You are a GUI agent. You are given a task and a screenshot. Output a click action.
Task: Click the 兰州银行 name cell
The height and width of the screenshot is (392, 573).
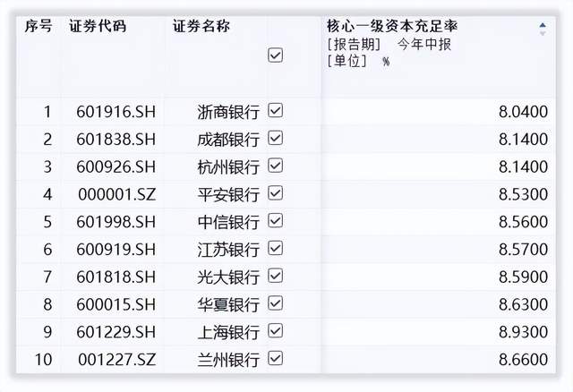228,360
